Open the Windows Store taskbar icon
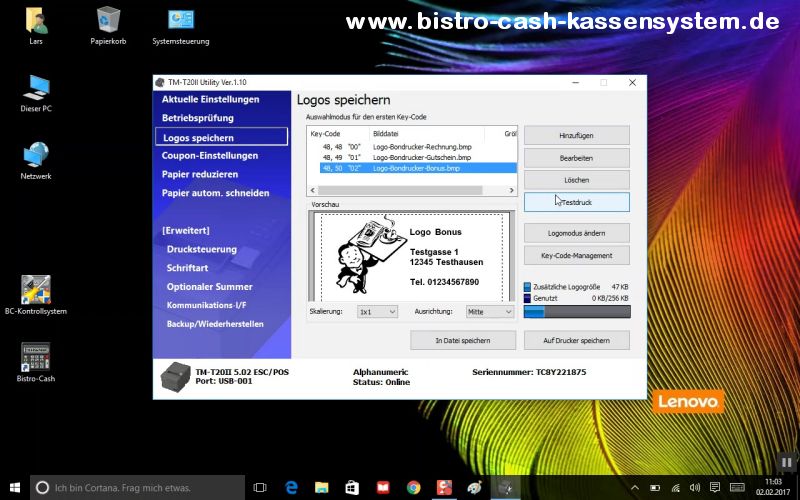This screenshot has width=800, height=500. 352,487
